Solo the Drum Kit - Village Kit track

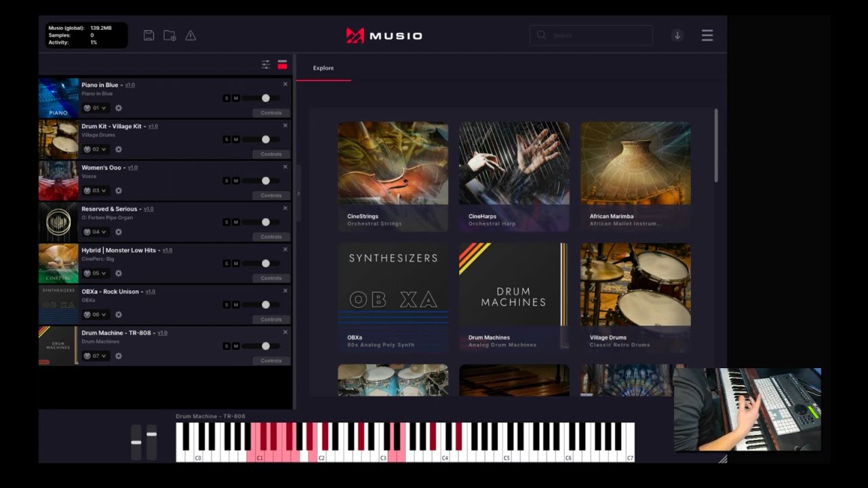226,140
